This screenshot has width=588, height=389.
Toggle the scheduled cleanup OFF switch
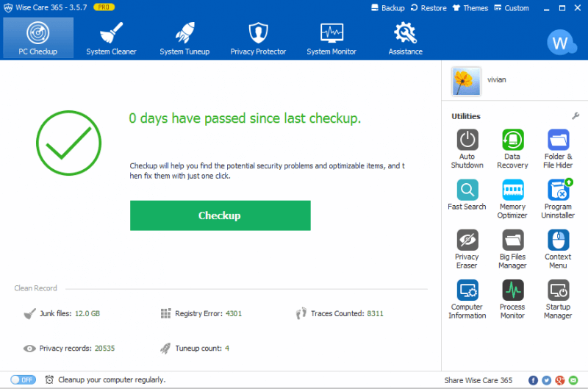[23, 379]
